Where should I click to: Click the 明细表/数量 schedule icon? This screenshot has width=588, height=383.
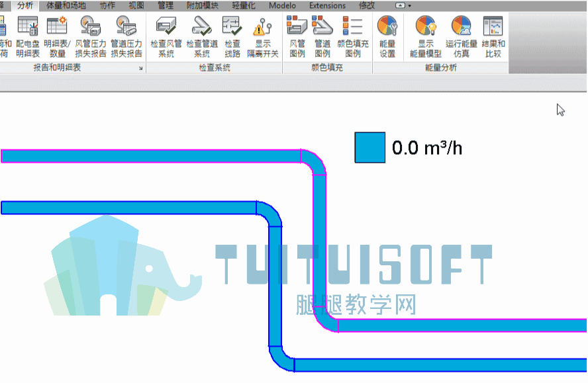click(x=57, y=37)
